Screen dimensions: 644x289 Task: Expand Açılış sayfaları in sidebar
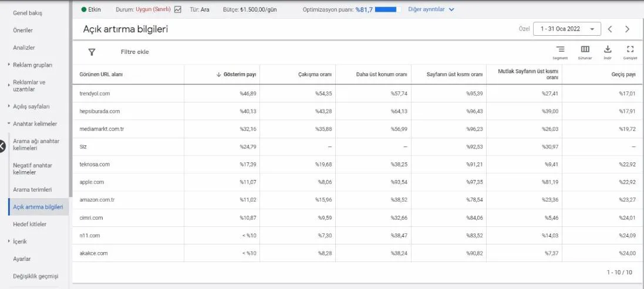(x=9, y=106)
